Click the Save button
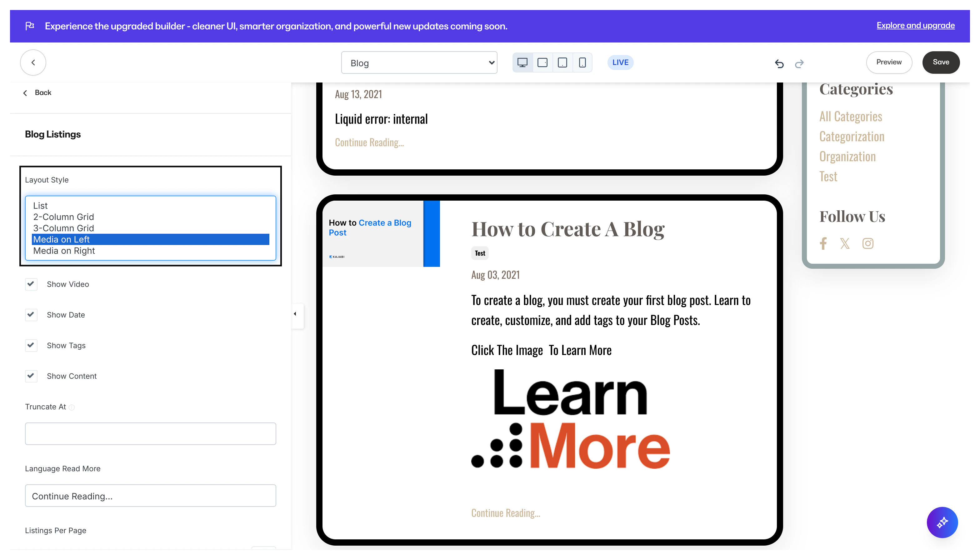 (940, 62)
